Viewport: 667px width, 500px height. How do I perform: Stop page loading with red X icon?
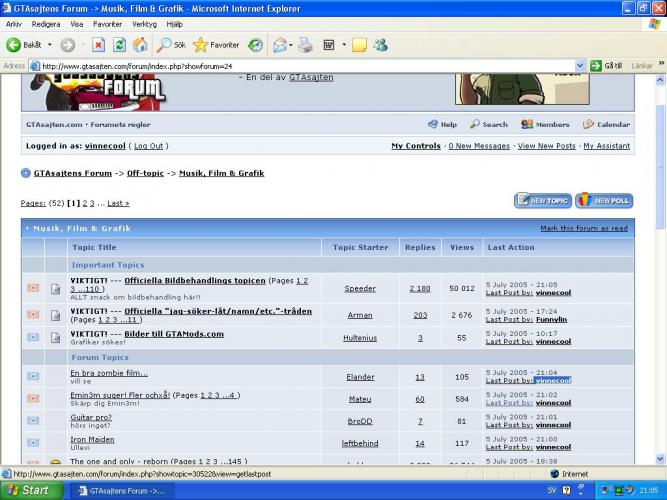coord(98,45)
